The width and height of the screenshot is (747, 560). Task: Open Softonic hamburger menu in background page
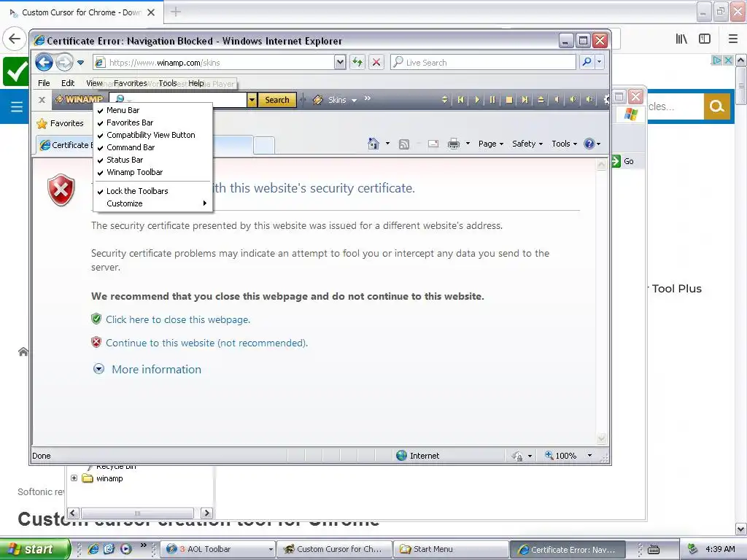pyautogui.click(x=17, y=106)
